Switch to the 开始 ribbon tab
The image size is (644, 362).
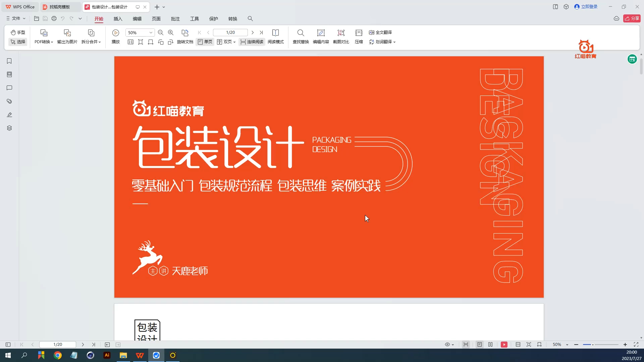99,19
